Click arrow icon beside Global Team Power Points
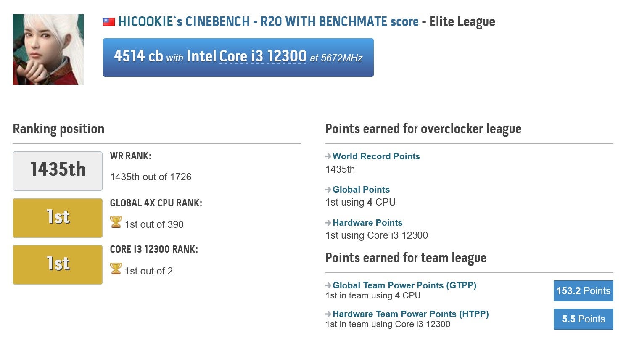 (328, 285)
